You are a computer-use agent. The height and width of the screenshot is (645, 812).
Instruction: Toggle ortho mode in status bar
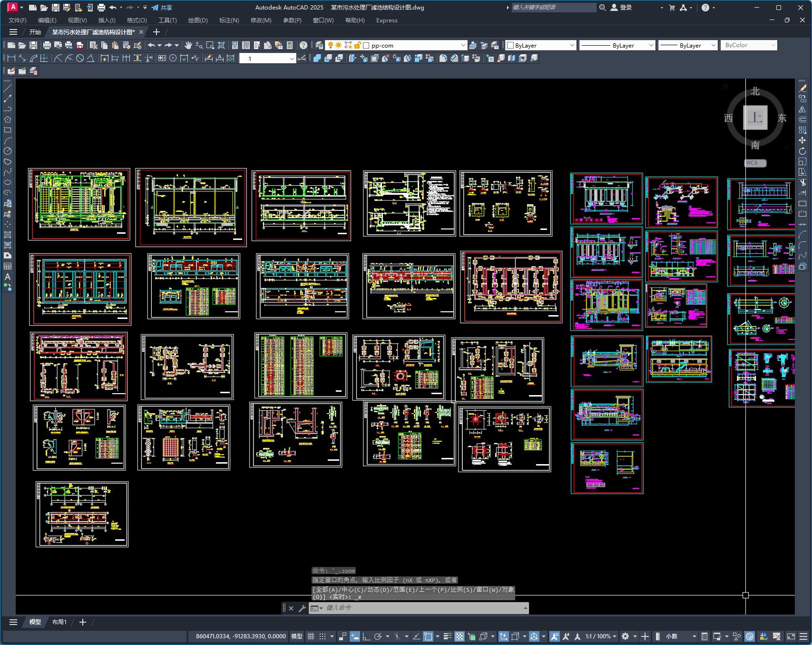pyautogui.click(x=366, y=636)
